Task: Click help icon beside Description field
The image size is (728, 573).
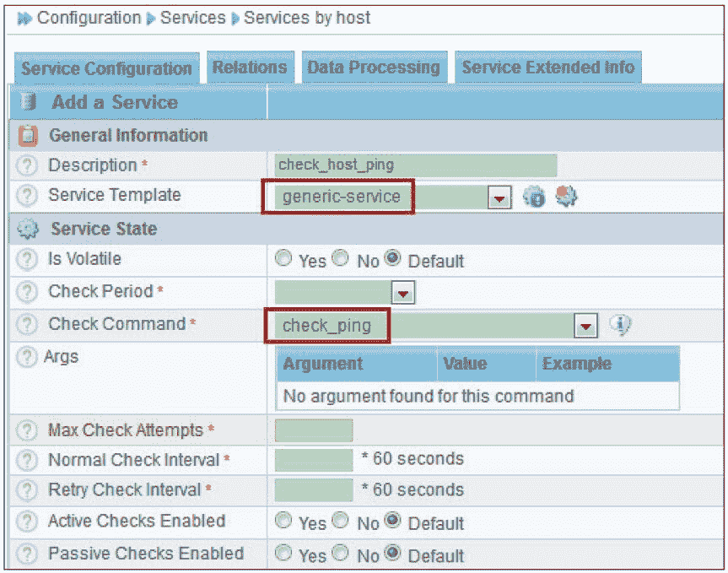Action: click(x=28, y=165)
